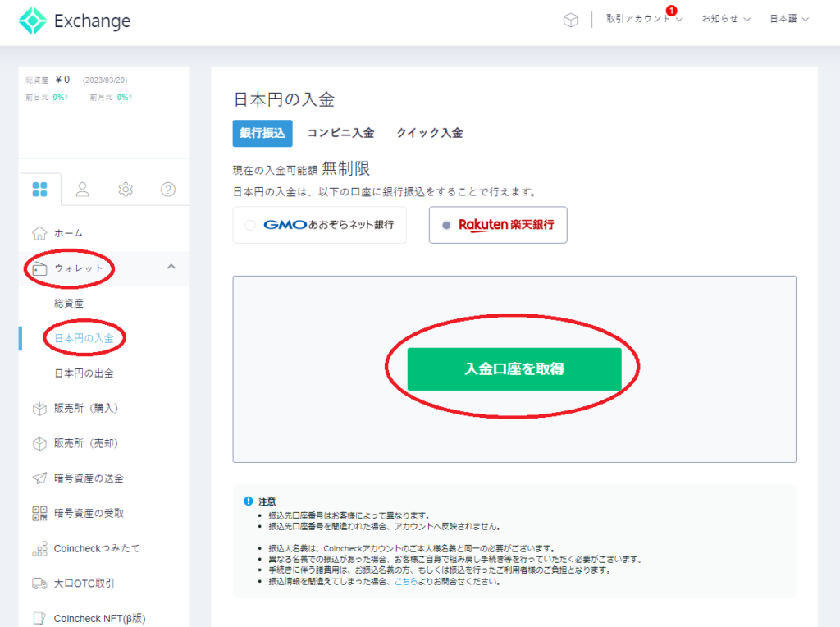This screenshot has height=627, width=840.
Task: Click the home icon labeled ホーム
Action: [x=39, y=233]
